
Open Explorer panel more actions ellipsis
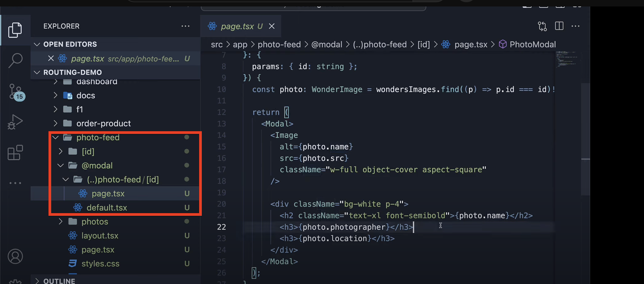(185, 26)
